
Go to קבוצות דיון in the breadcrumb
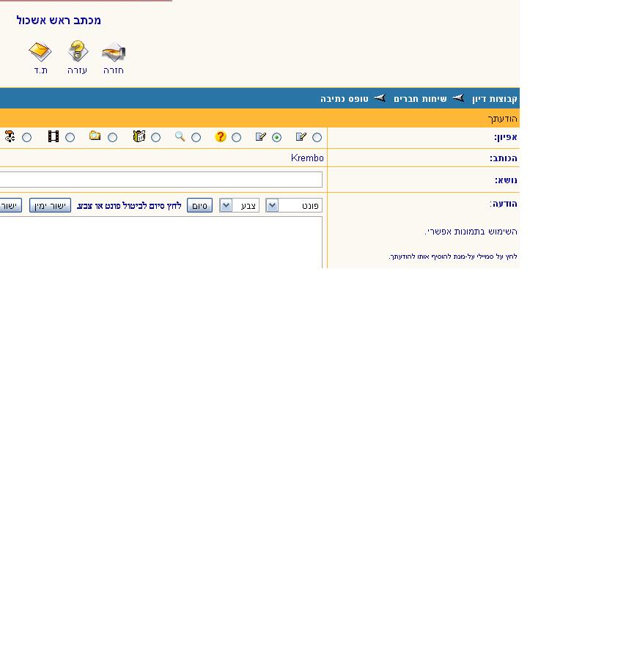click(x=495, y=98)
